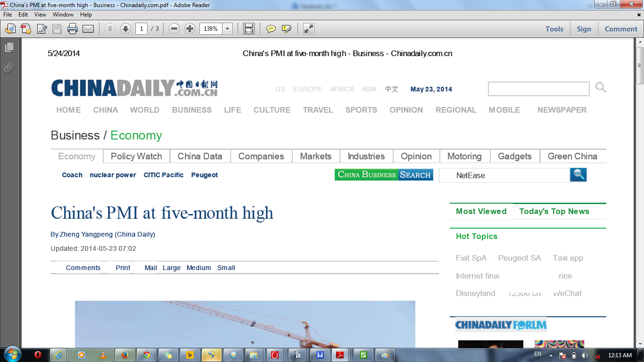Click the Peugeot SA hot topic
The image size is (644, 362).
520,258
